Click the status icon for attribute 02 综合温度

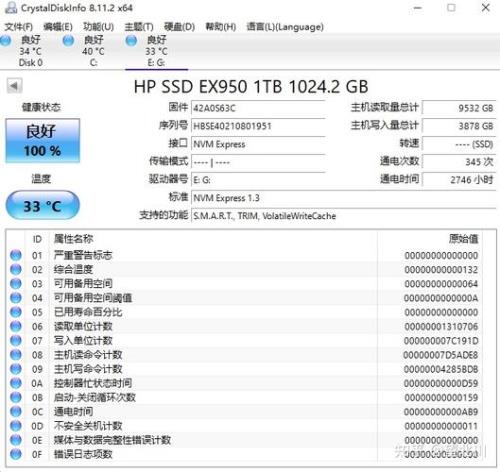(x=16, y=269)
